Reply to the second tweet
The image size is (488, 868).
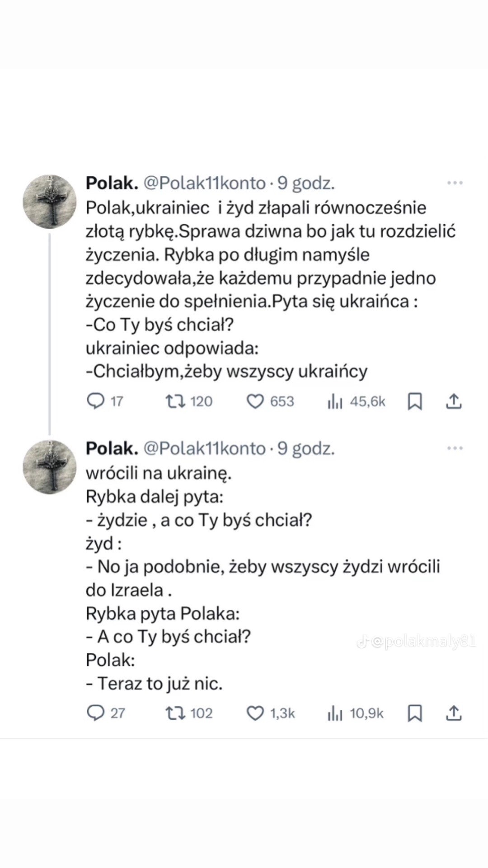(x=96, y=713)
